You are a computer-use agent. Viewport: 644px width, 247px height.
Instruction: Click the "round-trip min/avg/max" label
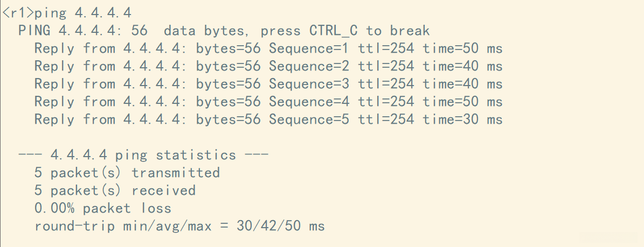(x=123, y=226)
